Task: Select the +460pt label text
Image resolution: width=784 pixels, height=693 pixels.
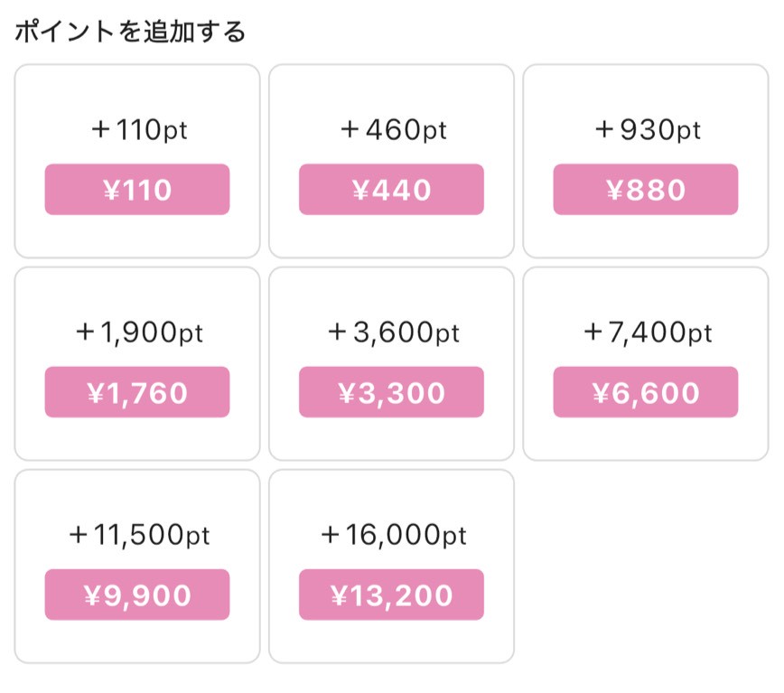Action: click(x=392, y=131)
